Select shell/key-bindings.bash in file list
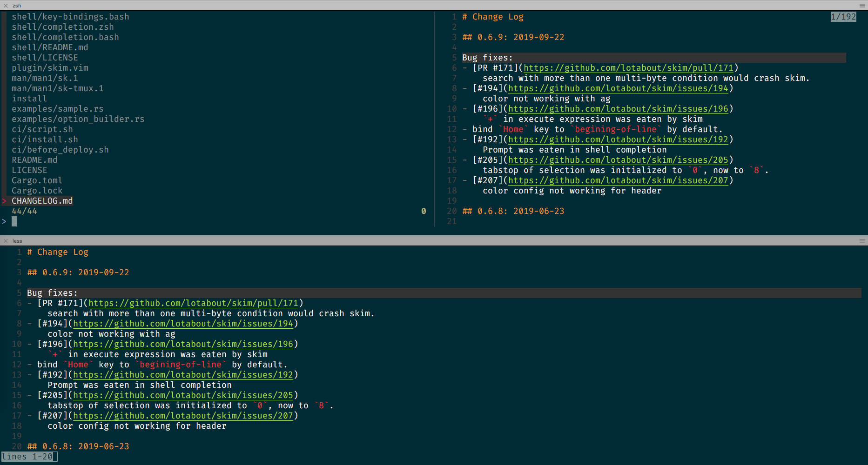Screen dimensions: 868x465 click(70, 17)
